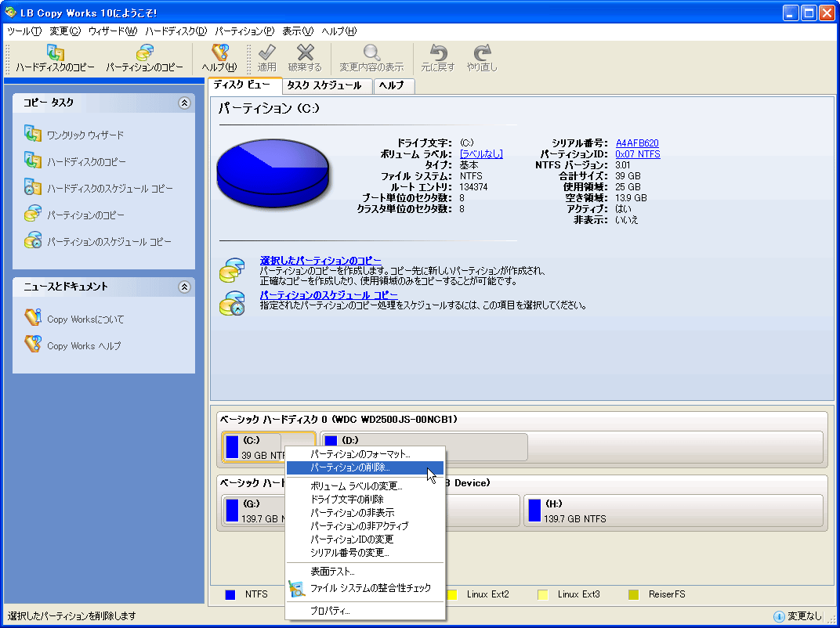840x628 pixels.
Task: Choose シリアル番号の変更... from context menu
Action: click(x=365, y=553)
